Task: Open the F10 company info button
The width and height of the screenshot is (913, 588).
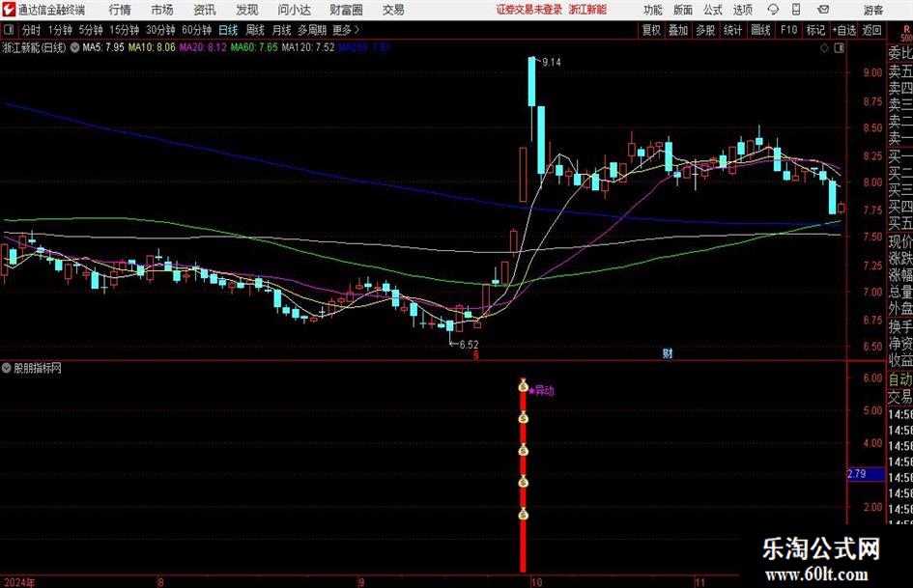Action: pyautogui.click(x=788, y=30)
